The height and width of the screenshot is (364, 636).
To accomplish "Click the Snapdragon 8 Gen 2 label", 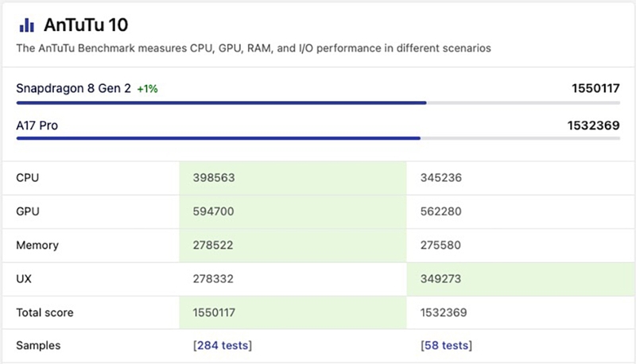I will [x=73, y=89].
